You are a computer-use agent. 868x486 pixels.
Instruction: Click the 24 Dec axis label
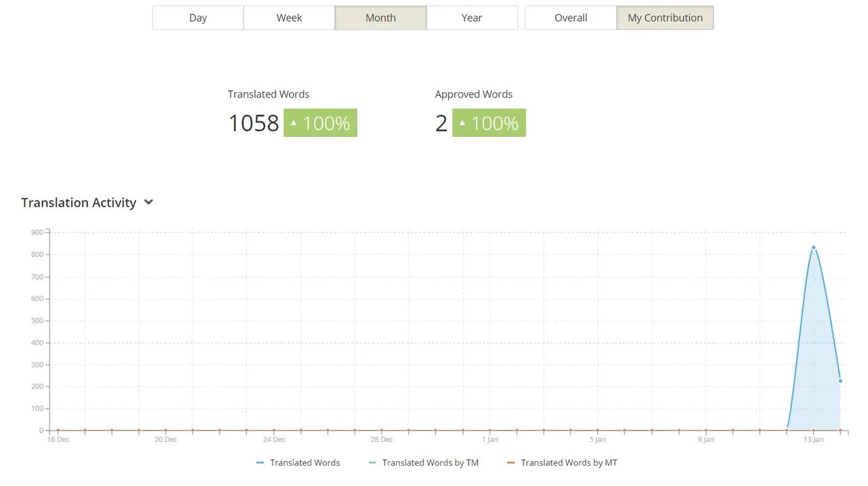(x=274, y=439)
